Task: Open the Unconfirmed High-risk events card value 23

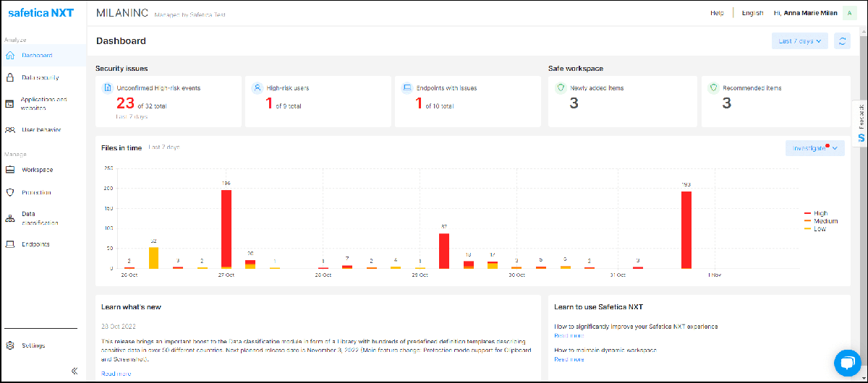Action: [x=125, y=103]
